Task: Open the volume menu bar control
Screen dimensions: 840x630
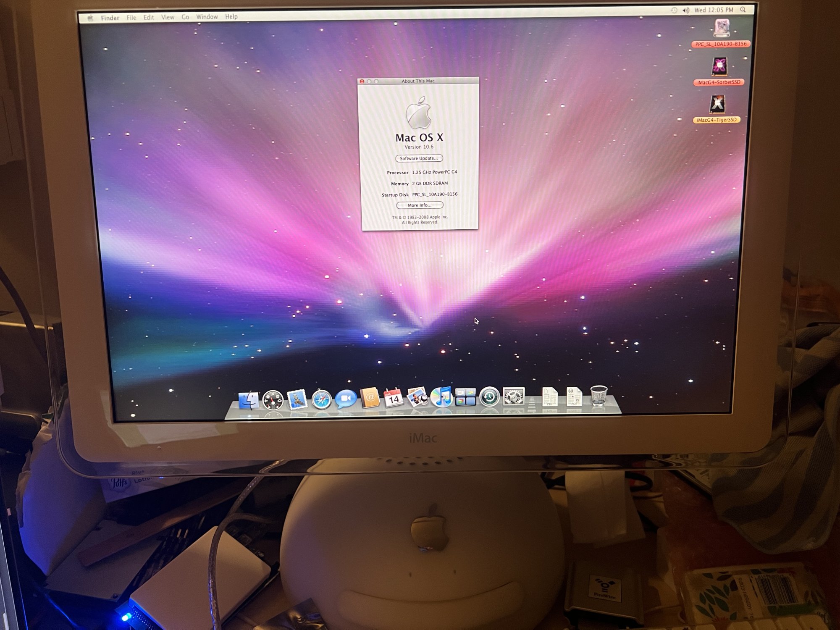Action: click(686, 10)
